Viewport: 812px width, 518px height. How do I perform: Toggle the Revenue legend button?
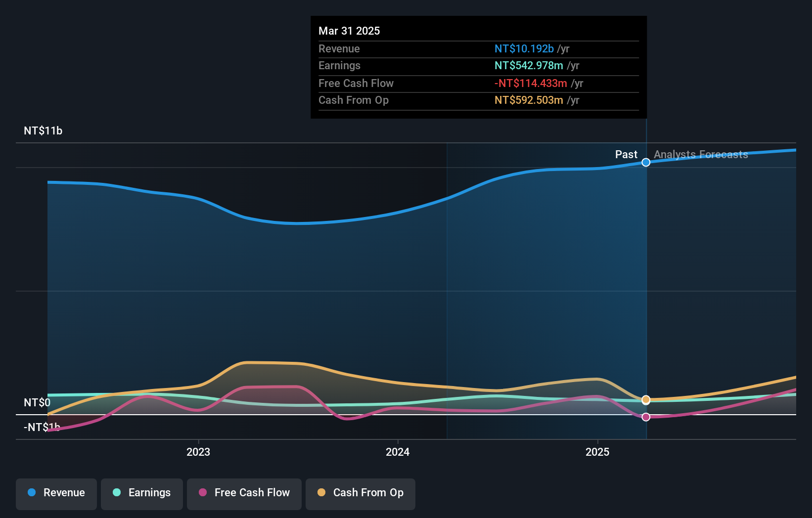(56, 494)
